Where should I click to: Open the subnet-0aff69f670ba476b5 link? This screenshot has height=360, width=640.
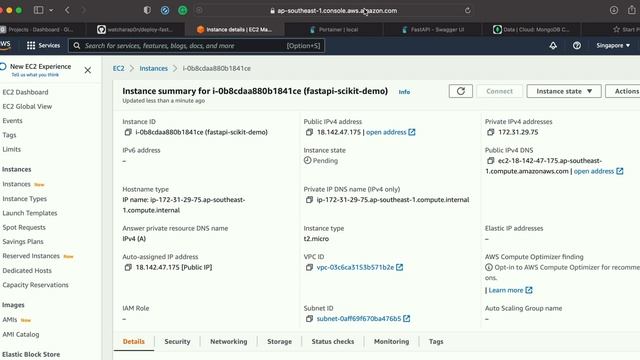(x=359, y=319)
